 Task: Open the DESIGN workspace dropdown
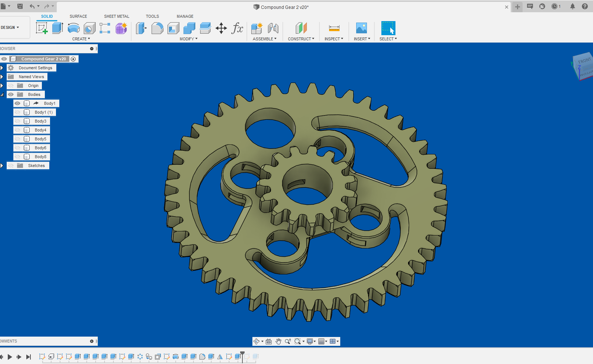click(x=10, y=27)
